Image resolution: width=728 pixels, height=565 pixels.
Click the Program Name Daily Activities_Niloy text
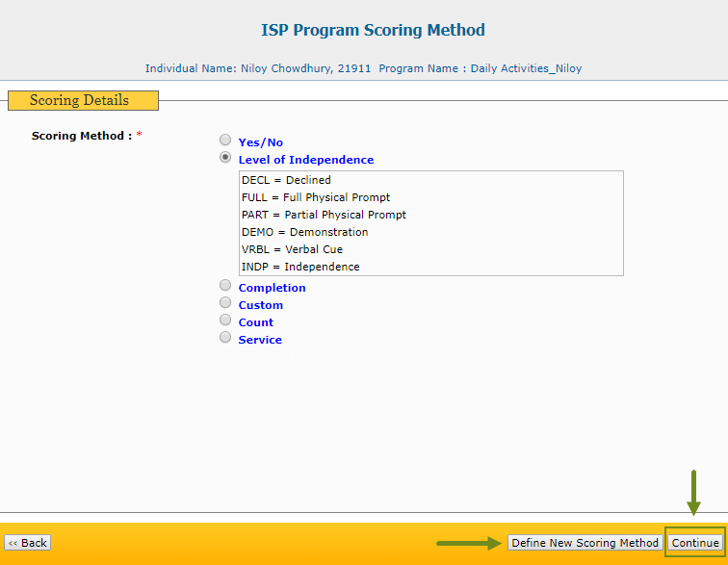tap(481, 68)
